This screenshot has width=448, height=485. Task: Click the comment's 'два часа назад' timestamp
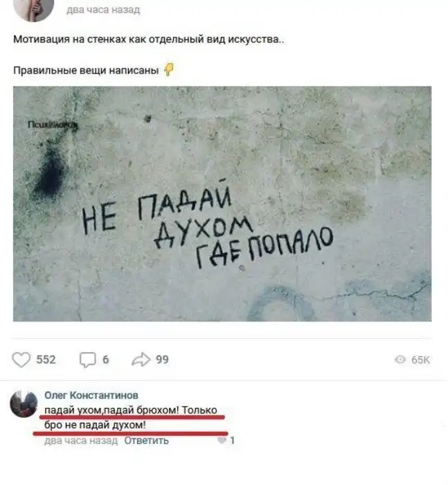coord(81,441)
